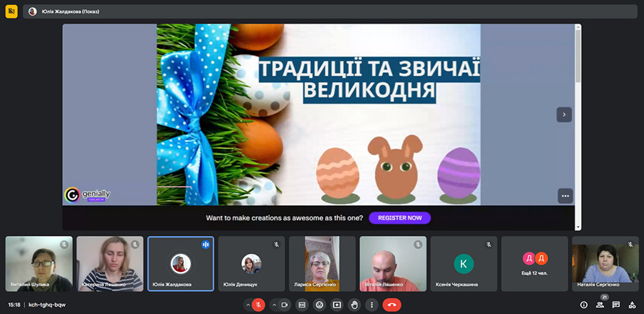Click the pink Д avatar in the more-participants tile
Screen dimensions: 644x314
pos(529,258)
